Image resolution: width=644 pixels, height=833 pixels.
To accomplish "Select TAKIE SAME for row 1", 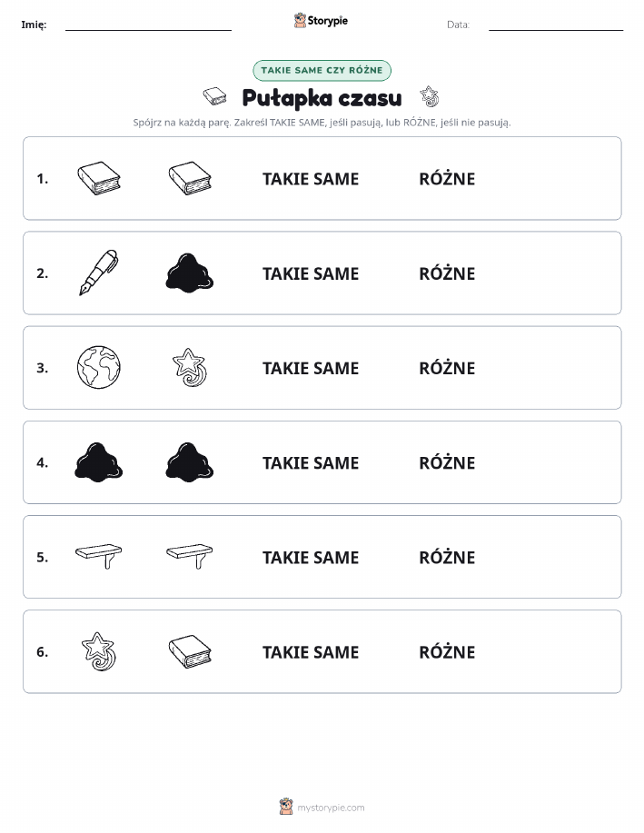I will [x=311, y=179].
